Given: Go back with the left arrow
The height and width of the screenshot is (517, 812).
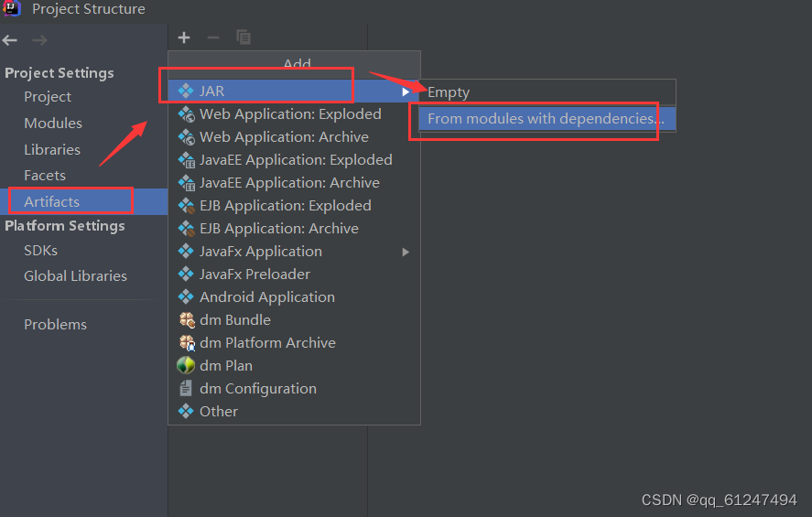Looking at the screenshot, I should click(10, 40).
